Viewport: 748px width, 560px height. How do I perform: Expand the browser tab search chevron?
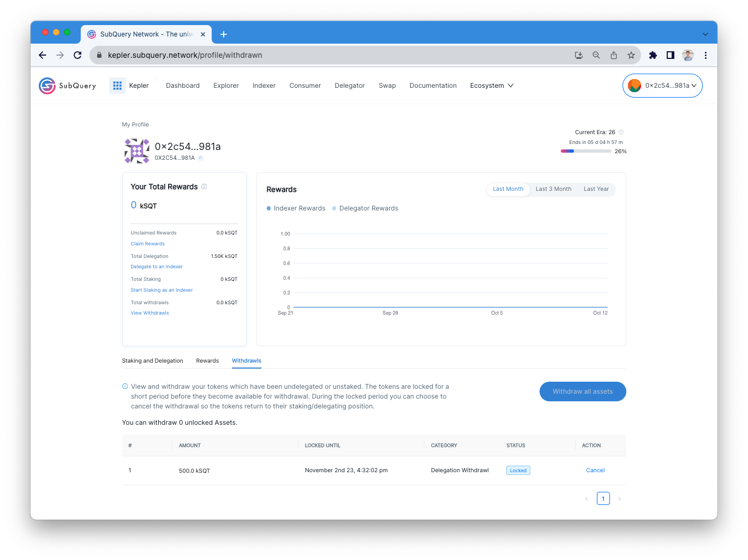705,34
